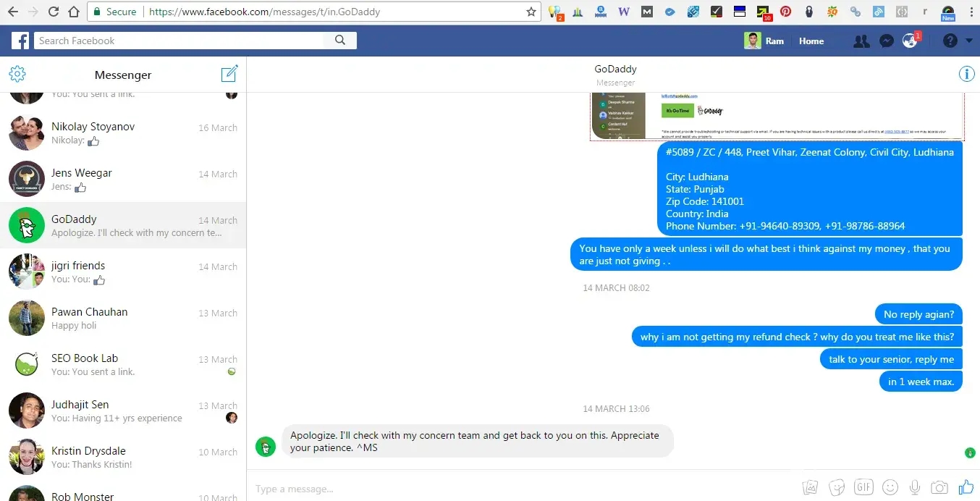Image resolution: width=980 pixels, height=501 pixels.
Task: Go to Home
Action: pos(811,41)
